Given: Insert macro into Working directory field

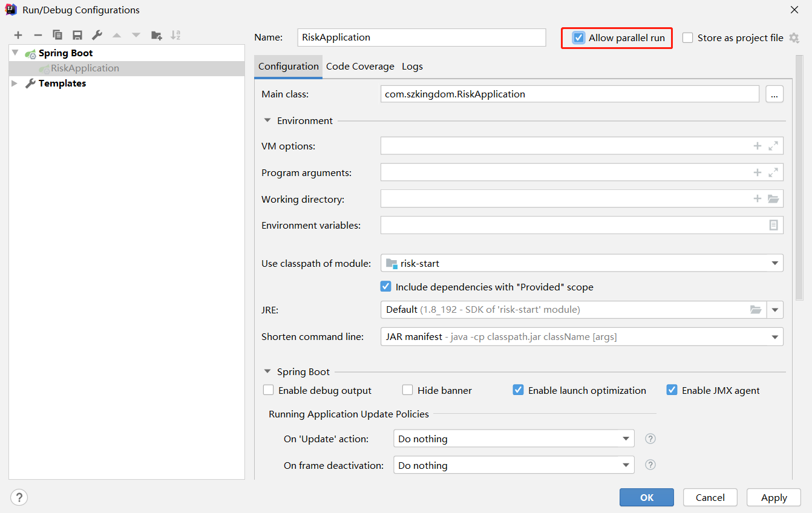Looking at the screenshot, I should (757, 198).
